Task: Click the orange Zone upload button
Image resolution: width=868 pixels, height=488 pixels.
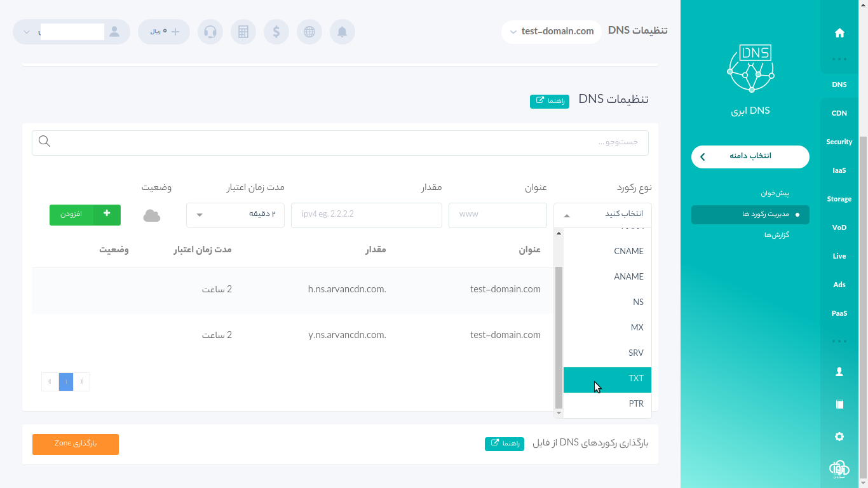Action: [x=76, y=444]
